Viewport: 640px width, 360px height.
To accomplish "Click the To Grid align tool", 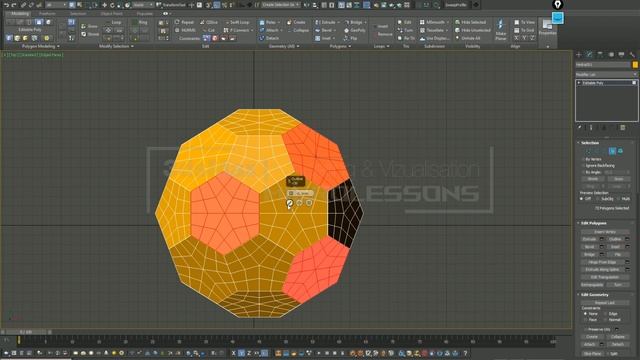I will 524,30.
